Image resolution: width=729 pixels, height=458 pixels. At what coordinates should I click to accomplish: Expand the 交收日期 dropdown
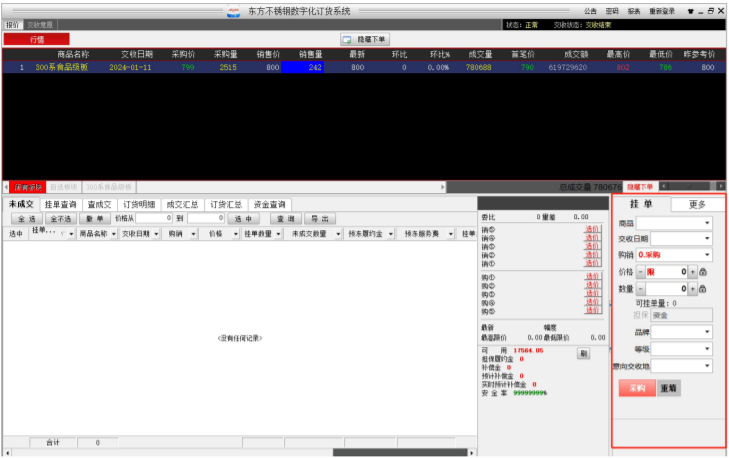click(x=706, y=239)
